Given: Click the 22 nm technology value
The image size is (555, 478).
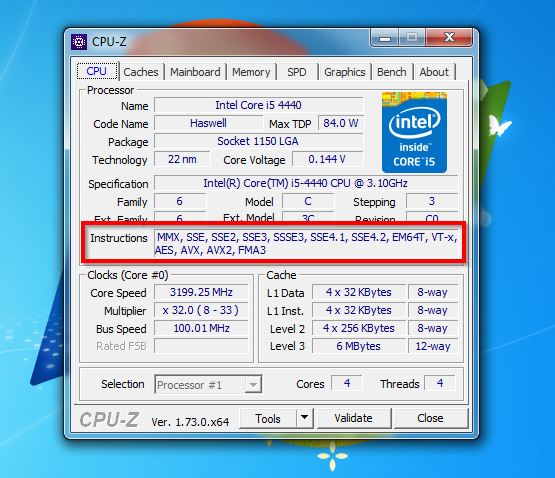Looking at the screenshot, I should tap(182, 159).
